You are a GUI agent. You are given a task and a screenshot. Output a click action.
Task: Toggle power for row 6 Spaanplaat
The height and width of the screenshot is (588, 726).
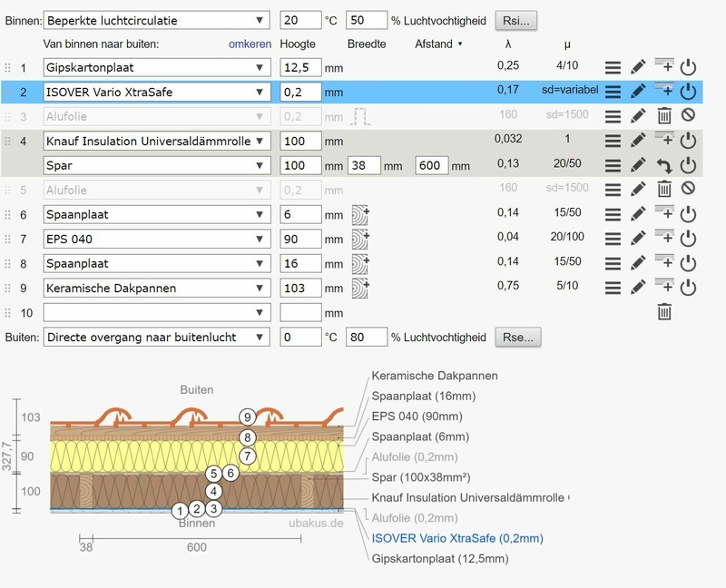click(x=688, y=214)
